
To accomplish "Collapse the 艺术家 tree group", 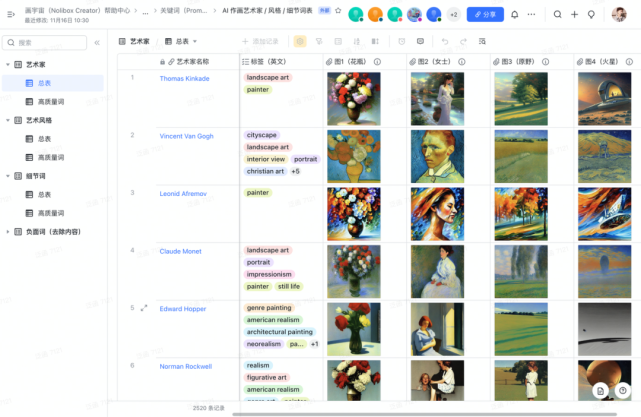I will coord(8,65).
